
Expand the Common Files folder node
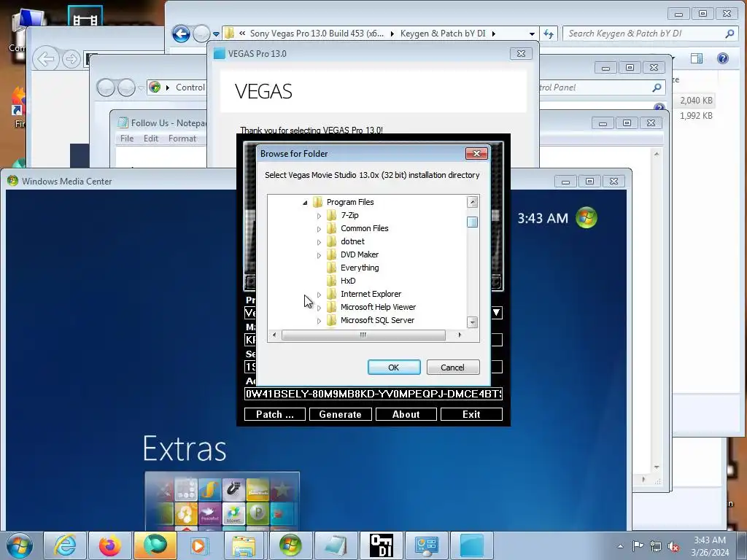319,229
